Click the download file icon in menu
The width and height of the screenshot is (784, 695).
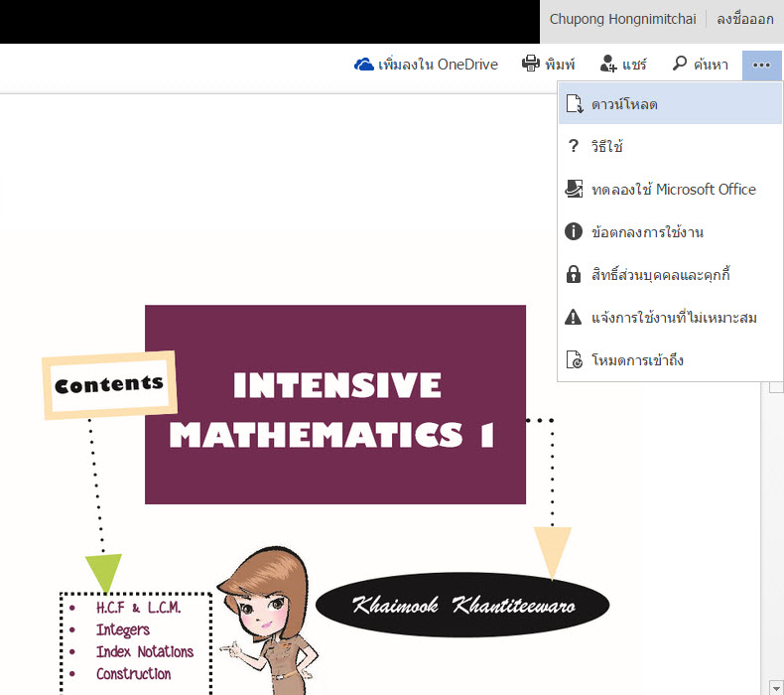[x=574, y=104]
